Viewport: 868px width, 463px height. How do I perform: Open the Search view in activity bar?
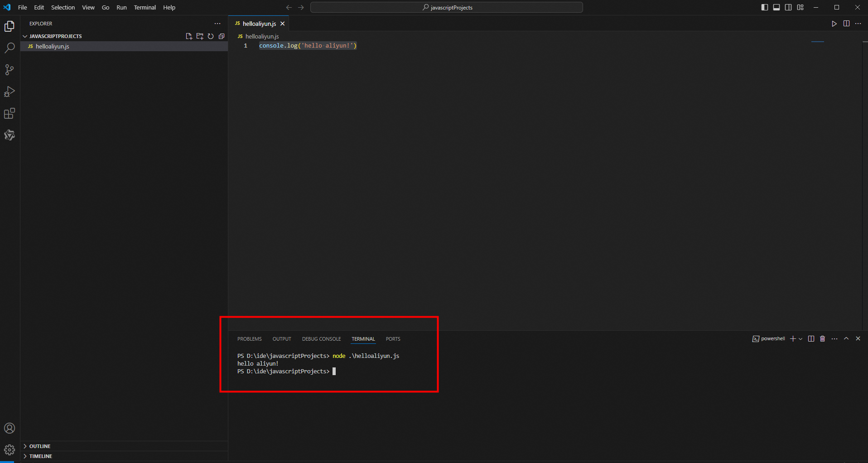10,48
